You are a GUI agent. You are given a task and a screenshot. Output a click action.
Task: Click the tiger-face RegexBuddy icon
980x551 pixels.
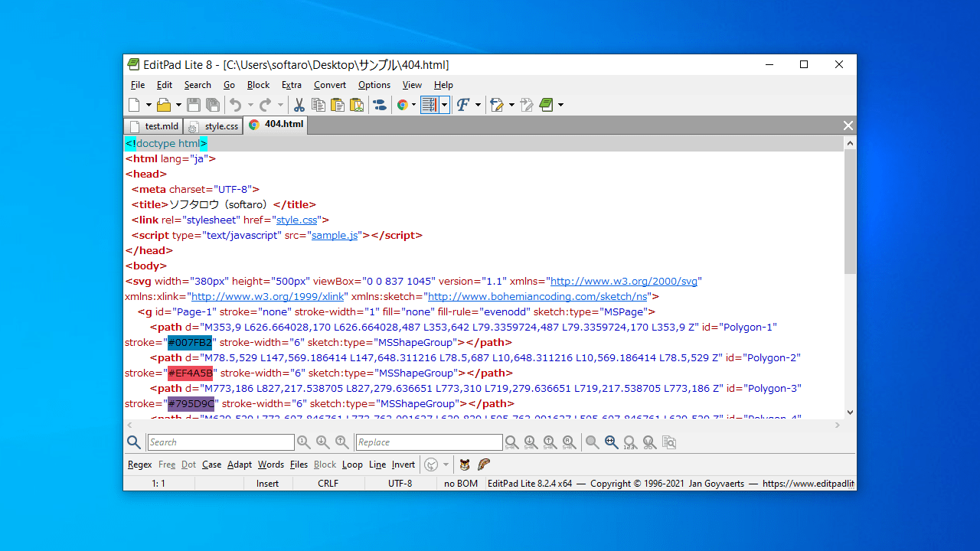(x=465, y=465)
